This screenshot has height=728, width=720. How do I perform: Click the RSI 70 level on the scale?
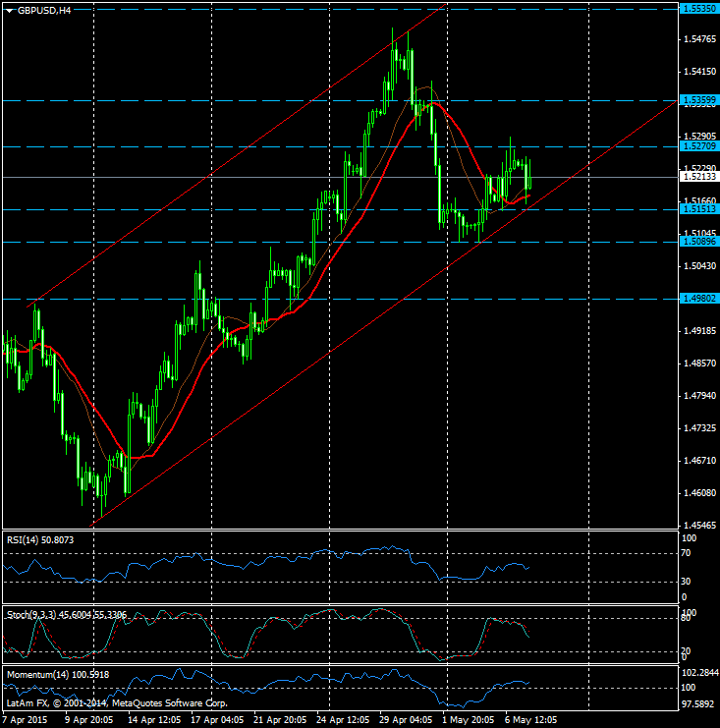pos(689,554)
